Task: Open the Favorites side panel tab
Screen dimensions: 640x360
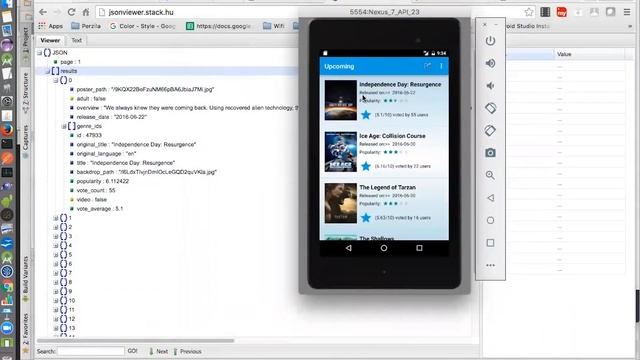Action: click(x=26, y=332)
